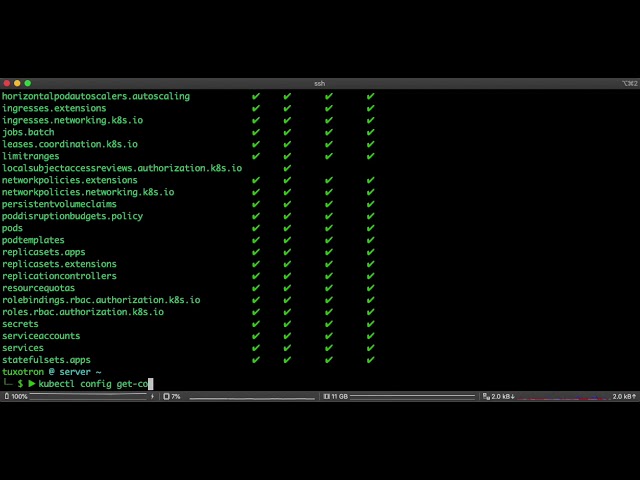The height and width of the screenshot is (480, 640).
Task: Click the '2.0 kB' upload rate value
Action: (624, 396)
